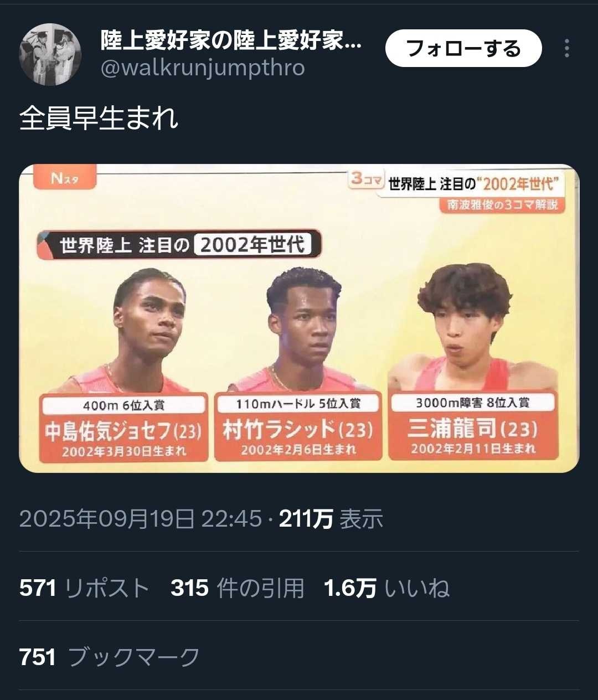The image size is (598, 700).
Task: Select the tweet text 全員早生まれ
Action: [x=99, y=118]
